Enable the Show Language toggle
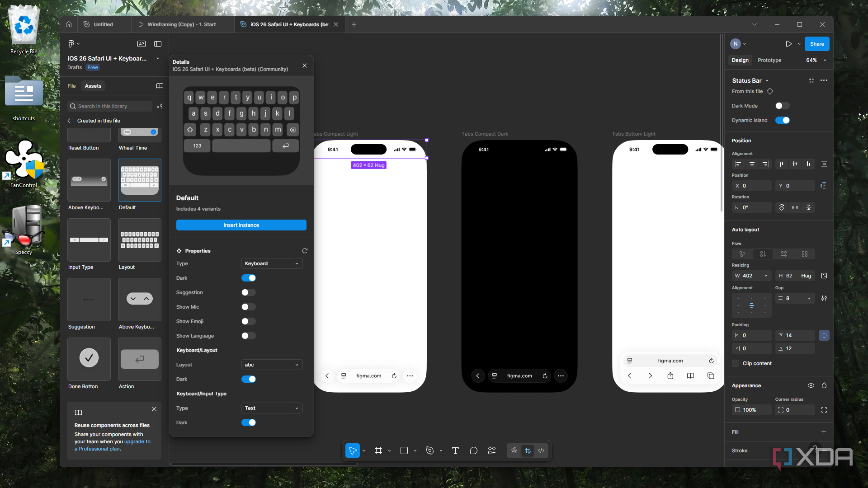 coord(248,336)
